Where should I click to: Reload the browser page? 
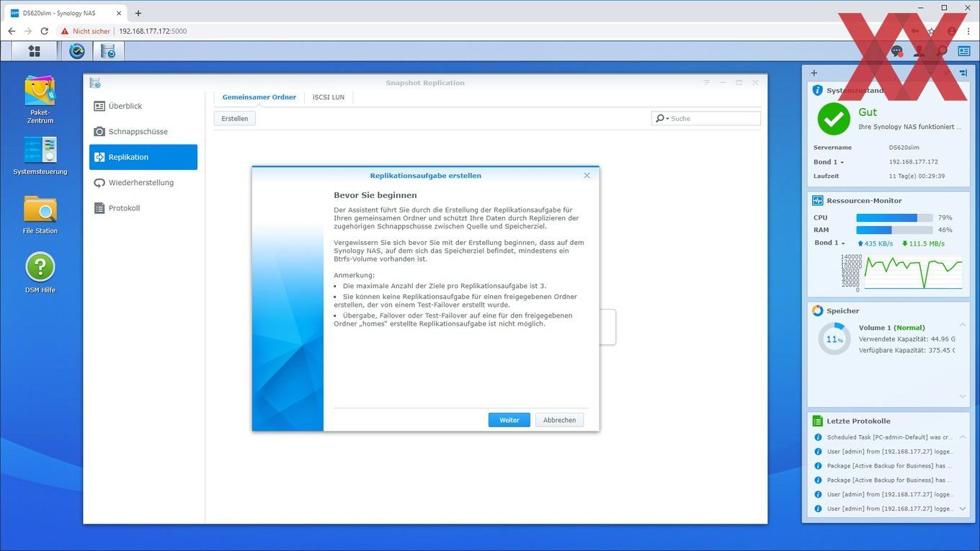coord(44,31)
